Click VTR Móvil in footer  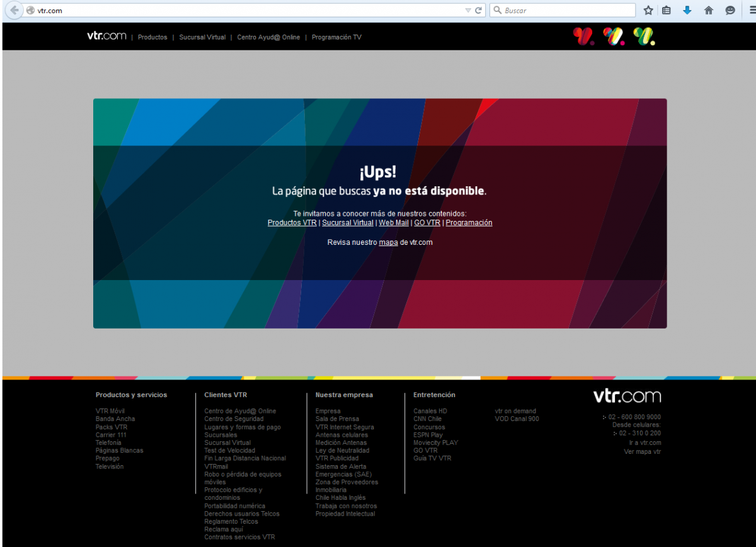(110, 411)
